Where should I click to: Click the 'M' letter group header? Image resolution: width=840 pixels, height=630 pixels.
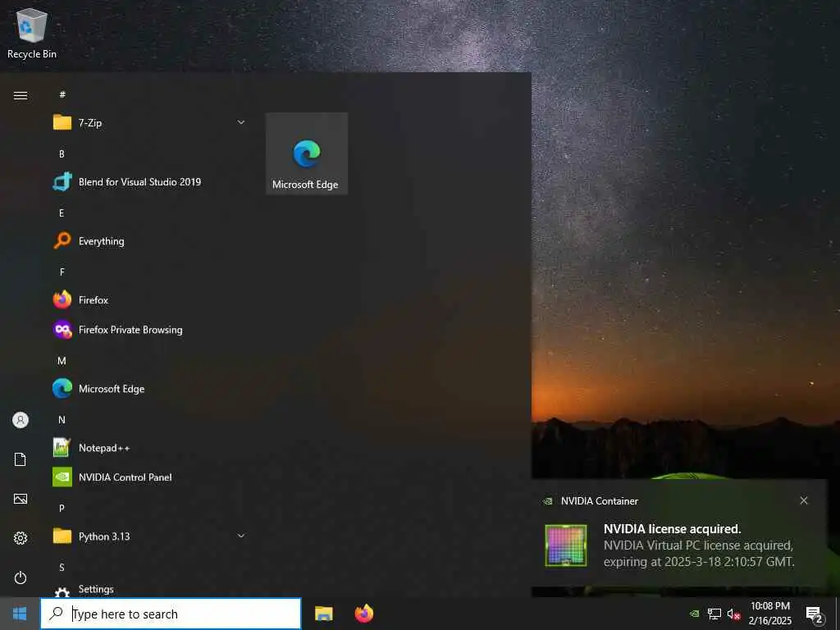click(x=62, y=361)
